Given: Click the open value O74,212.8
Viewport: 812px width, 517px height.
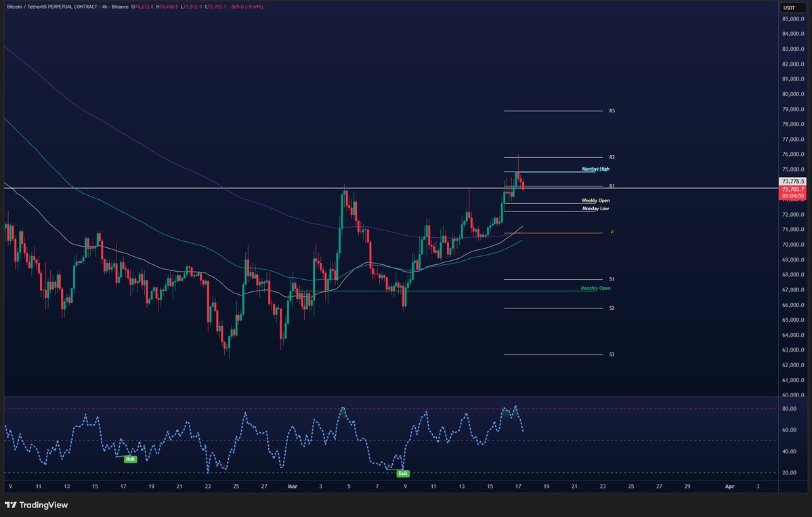Looking at the screenshot, I should point(142,7).
